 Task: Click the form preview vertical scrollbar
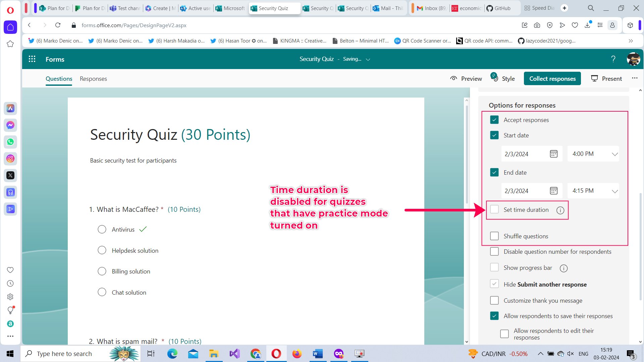tap(467, 154)
